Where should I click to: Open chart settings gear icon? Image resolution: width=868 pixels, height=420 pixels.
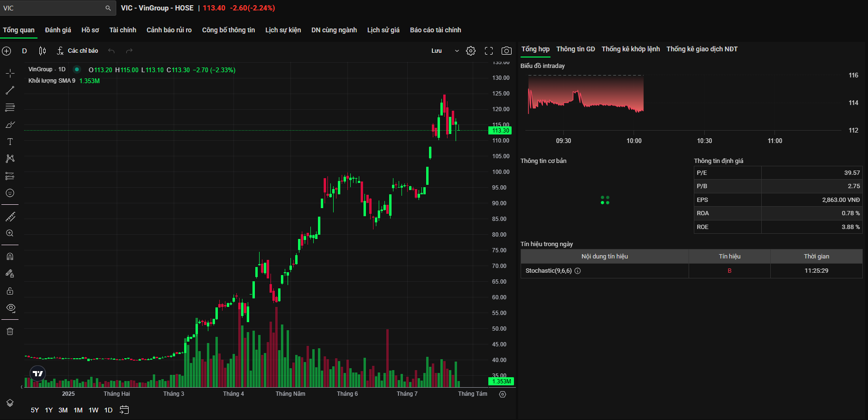pos(471,51)
